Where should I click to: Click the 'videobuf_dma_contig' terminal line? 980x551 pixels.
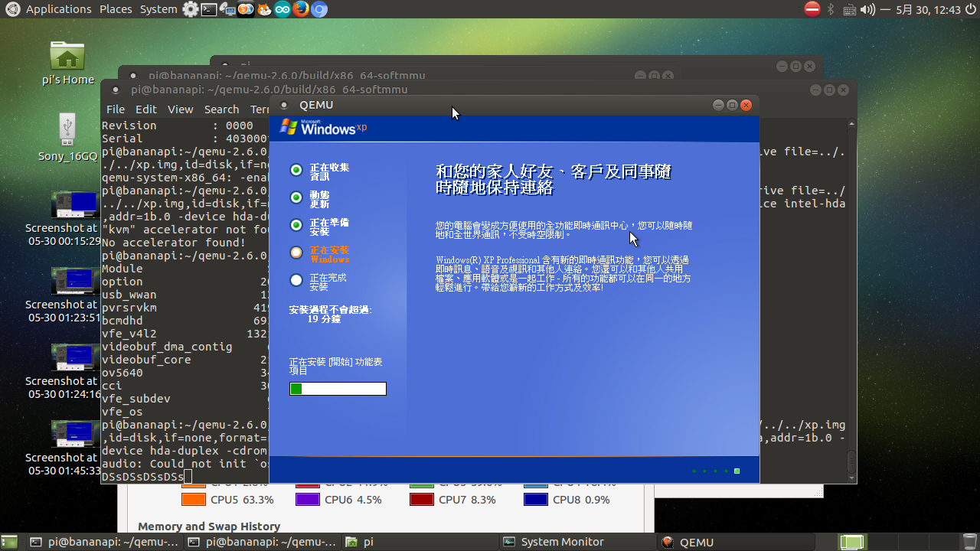coord(167,347)
